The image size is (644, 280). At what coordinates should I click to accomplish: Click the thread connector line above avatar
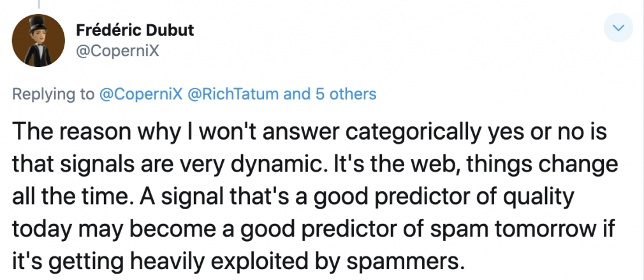tap(39, 4)
